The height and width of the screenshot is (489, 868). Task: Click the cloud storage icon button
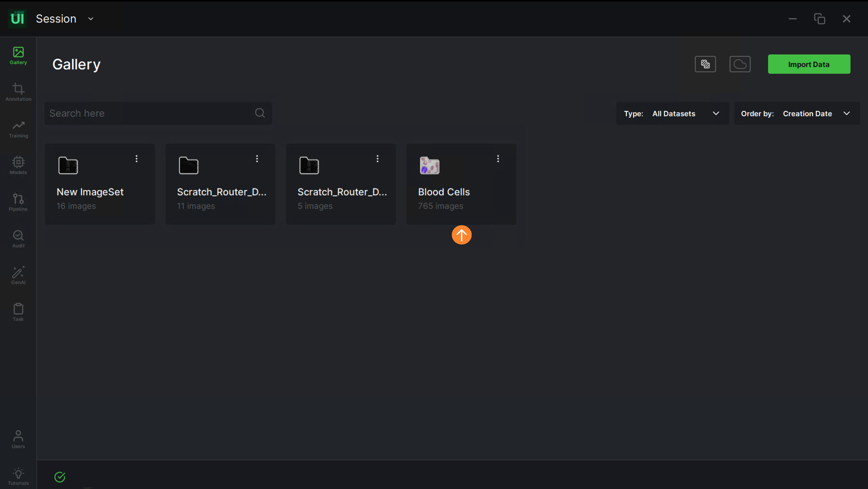tap(740, 64)
